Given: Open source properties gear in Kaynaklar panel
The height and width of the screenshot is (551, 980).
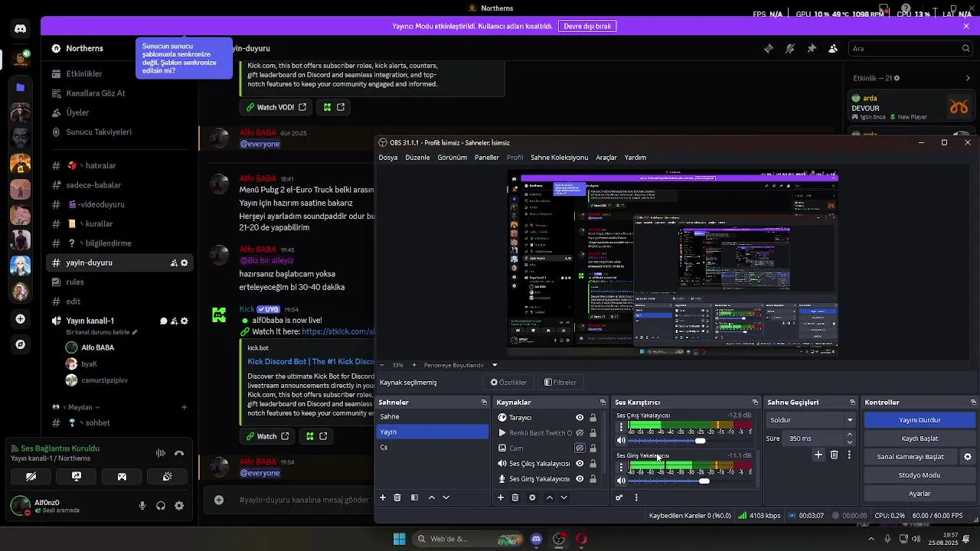Looking at the screenshot, I should coord(532,497).
